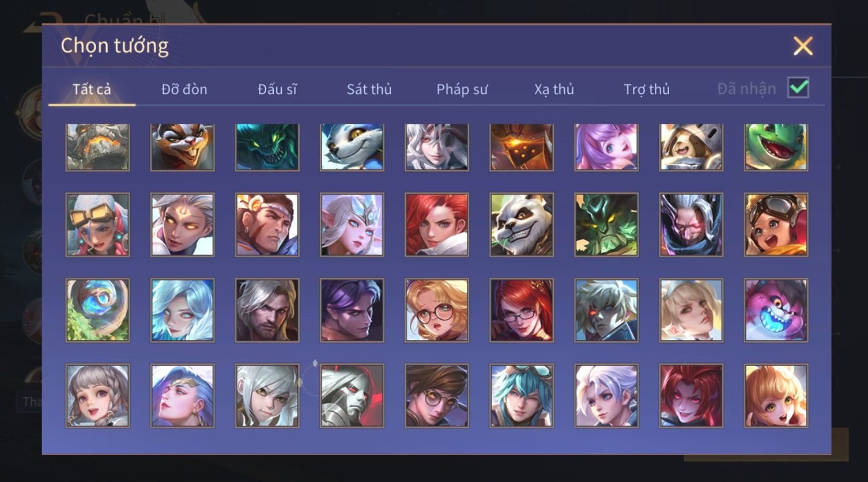Select the silver armored knight with red eyes

[352, 396]
